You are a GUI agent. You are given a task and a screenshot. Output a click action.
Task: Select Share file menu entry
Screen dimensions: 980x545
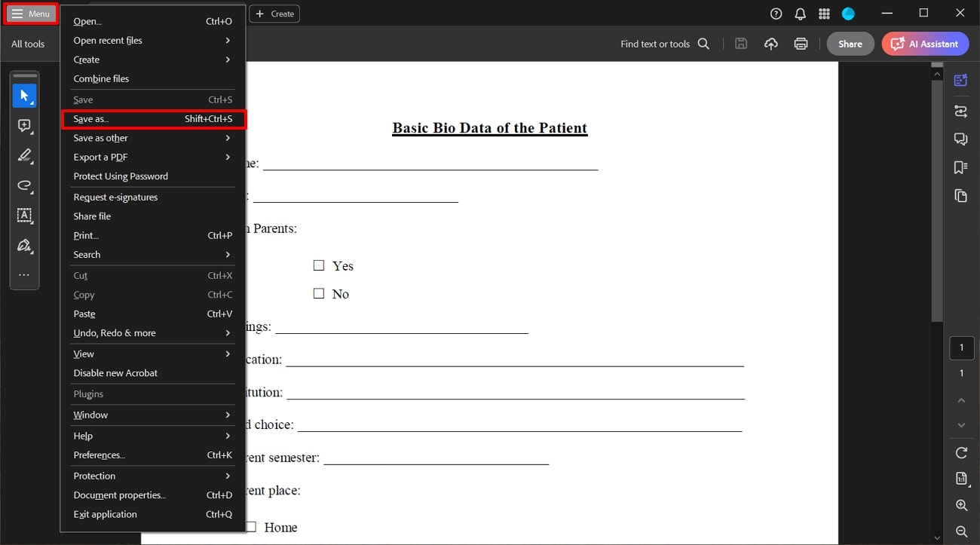click(153, 216)
